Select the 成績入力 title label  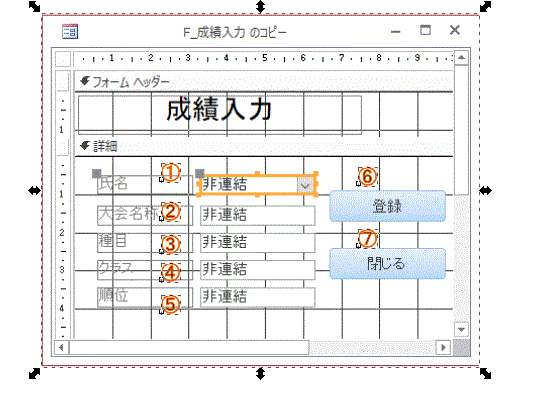pyautogui.click(x=219, y=114)
